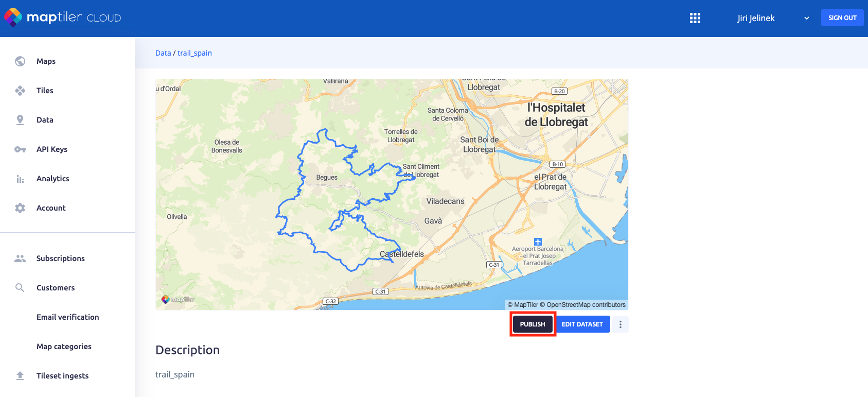Screen dimensions: 868x397
Task: Click the API Keys key icon
Action: point(20,149)
